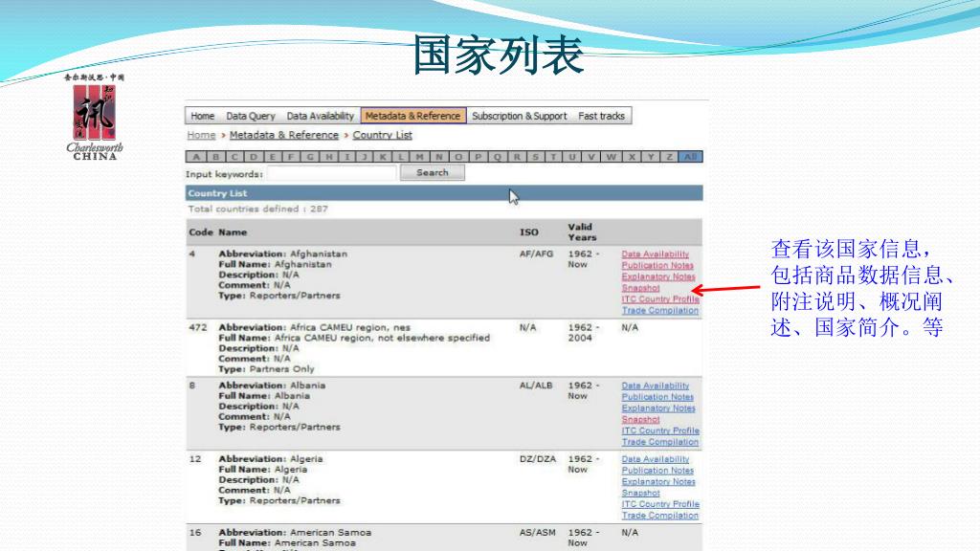The image size is (980, 551).
Task: Open the Data Query menu
Action: tap(250, 116)
